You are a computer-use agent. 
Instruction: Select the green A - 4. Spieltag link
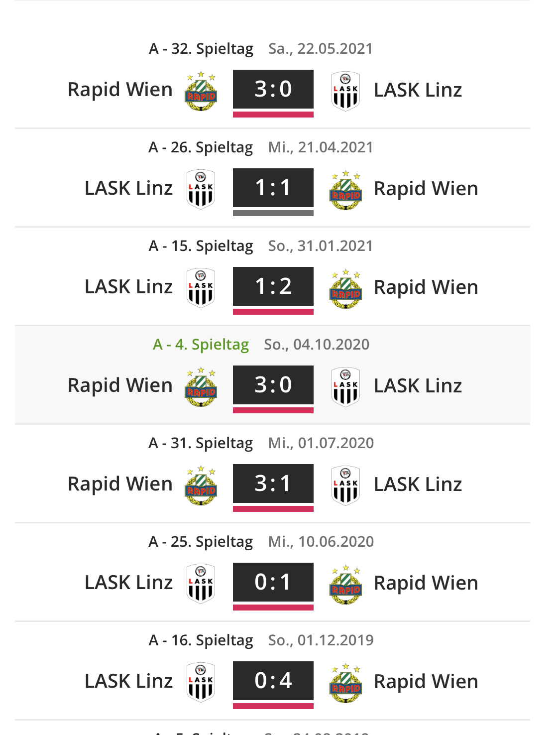click(201, 345)
